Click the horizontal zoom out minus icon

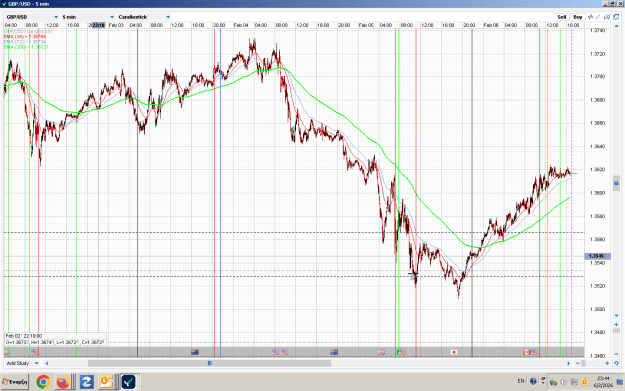pyautogui.click(x=578, y=363)
